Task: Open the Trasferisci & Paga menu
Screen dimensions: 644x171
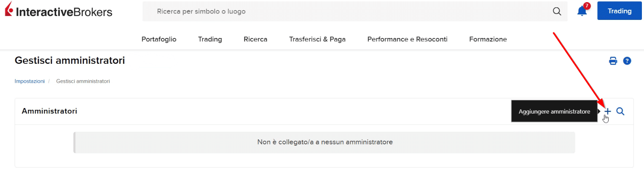Action: pos(317,39)
